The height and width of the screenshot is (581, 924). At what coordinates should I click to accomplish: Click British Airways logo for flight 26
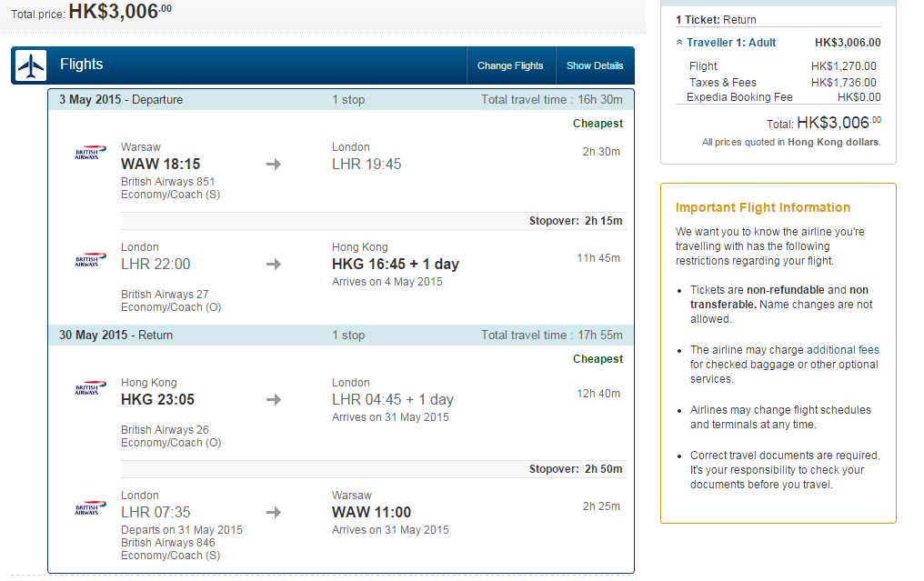coord(90,387)
